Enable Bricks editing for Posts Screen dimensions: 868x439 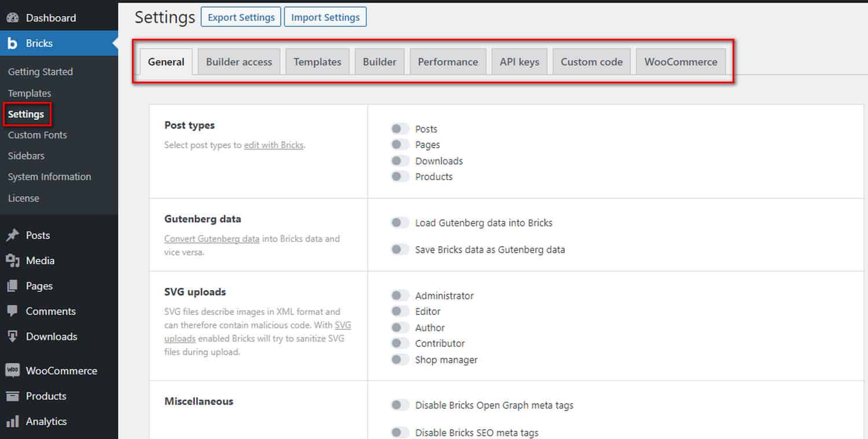click(400, 129)
